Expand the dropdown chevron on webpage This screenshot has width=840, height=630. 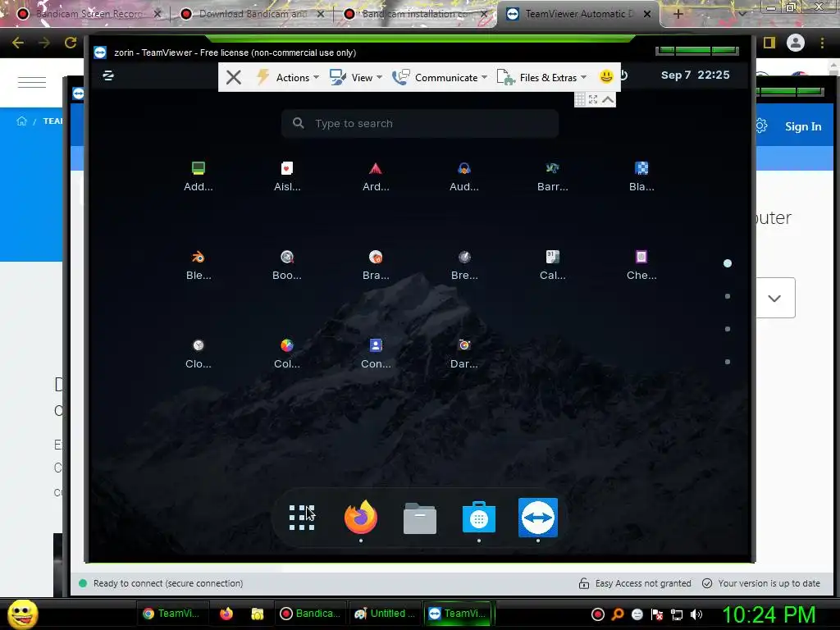pyautogui.click(x=774, y=298)
